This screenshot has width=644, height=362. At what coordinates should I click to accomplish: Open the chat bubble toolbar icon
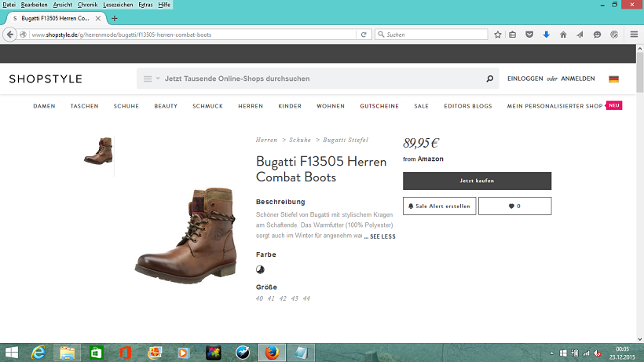click(x=597, y=35)
